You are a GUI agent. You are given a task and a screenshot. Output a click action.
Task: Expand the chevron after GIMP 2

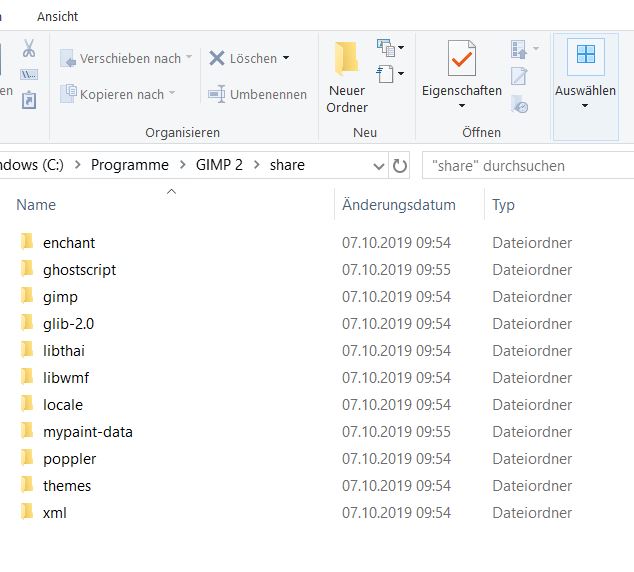257,165
